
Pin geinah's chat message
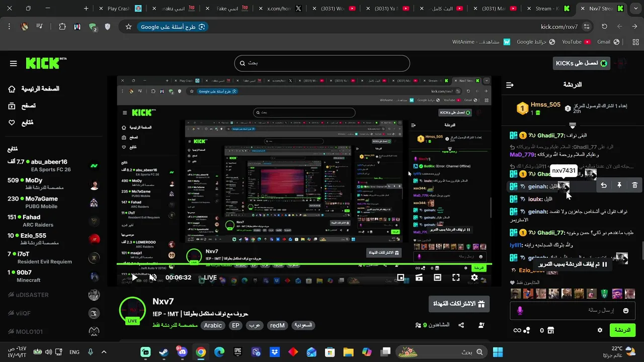[619, 186]
